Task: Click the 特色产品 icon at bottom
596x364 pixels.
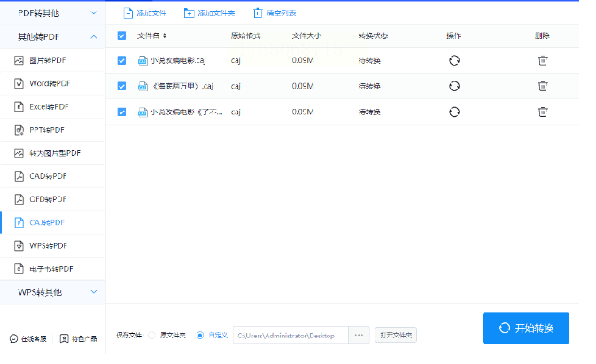Action: click(65, 338)
